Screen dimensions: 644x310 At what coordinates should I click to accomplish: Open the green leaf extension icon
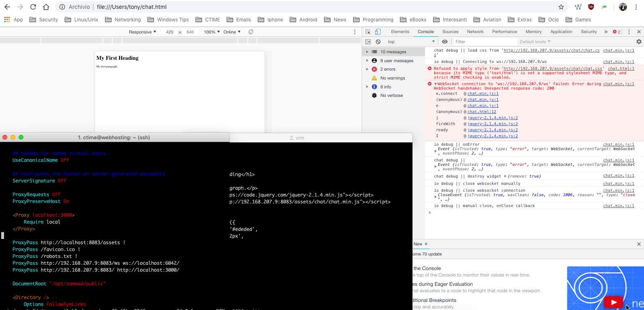coord(604,7)
